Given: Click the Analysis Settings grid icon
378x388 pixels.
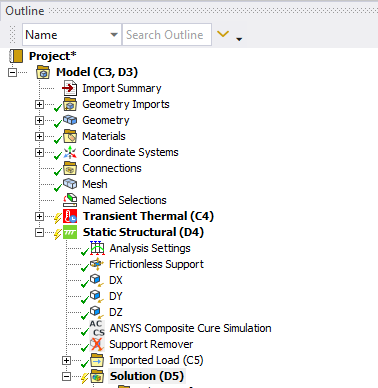Looking at the screenshot, I should (x=97, y=248).
